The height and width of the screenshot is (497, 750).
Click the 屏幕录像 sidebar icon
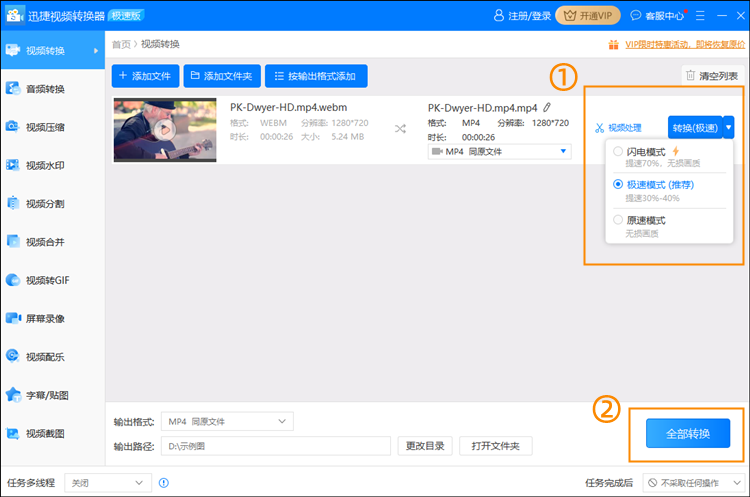13,318
